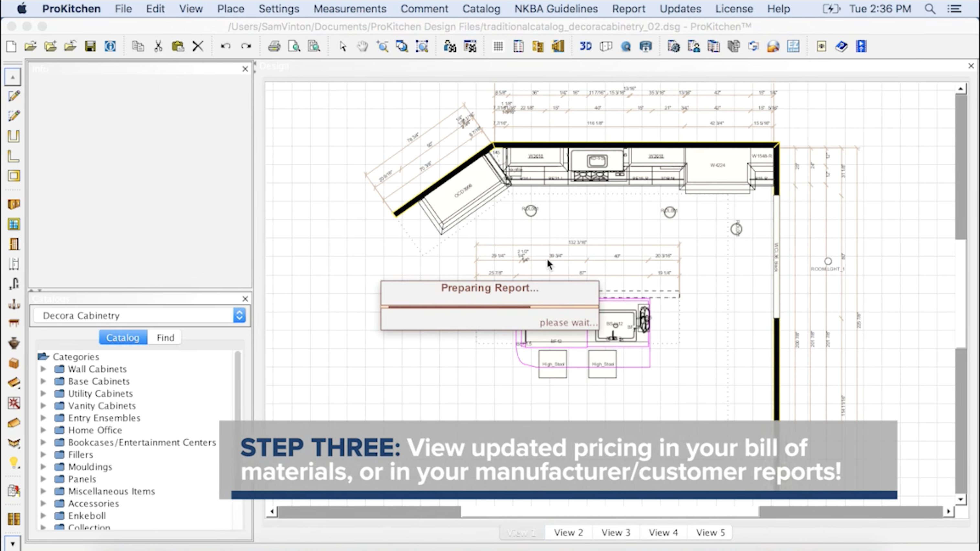
Task: Click the 3D view toggle icon
Action: tap(585, 46)
